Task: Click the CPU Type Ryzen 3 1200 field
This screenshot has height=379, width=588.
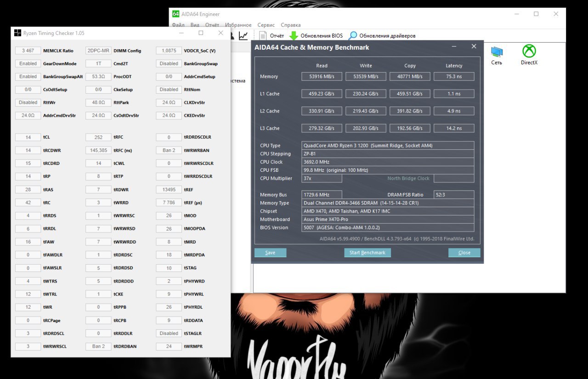Action: click(388, 146)
